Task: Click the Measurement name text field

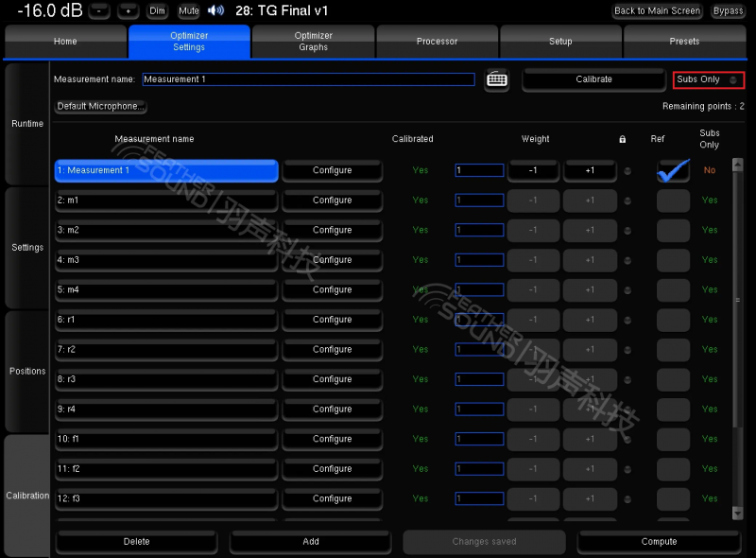Action: click(x=308, y=79)
